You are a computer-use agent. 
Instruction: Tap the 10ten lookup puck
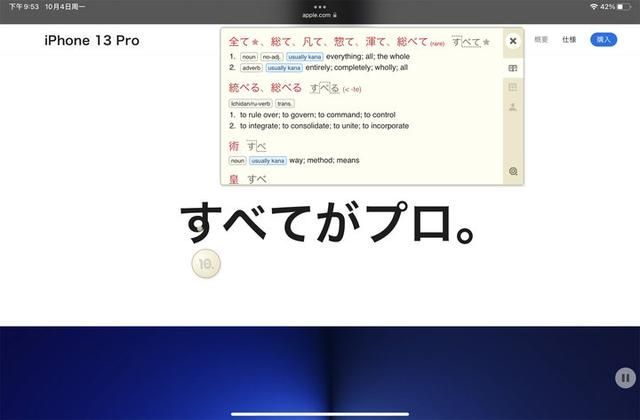(x=206, y=264)
